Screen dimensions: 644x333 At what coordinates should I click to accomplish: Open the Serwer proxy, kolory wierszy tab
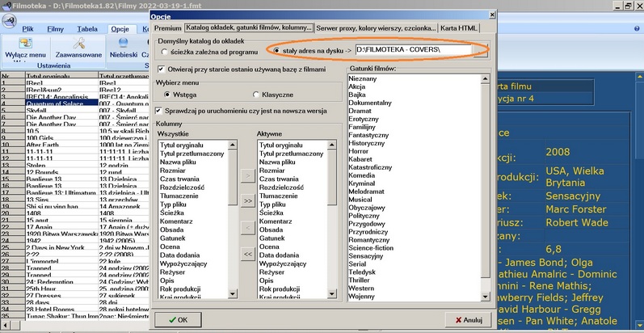(x=375, y=28)
